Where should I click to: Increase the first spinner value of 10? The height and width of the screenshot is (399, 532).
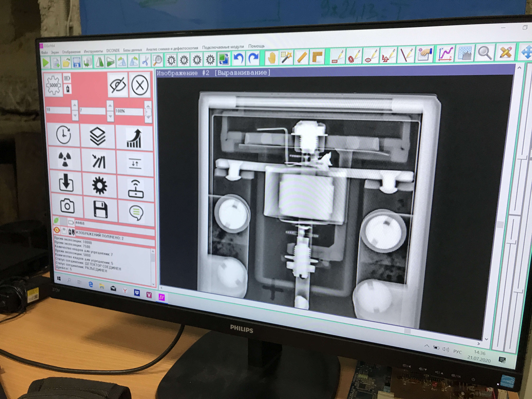tap(75, 105)
